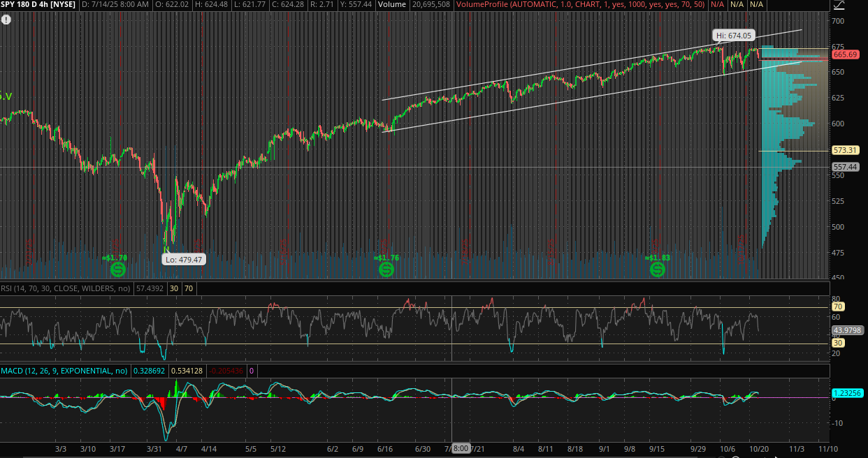
Task: Click the 573.31 price level tag
Action: [845, 150]
